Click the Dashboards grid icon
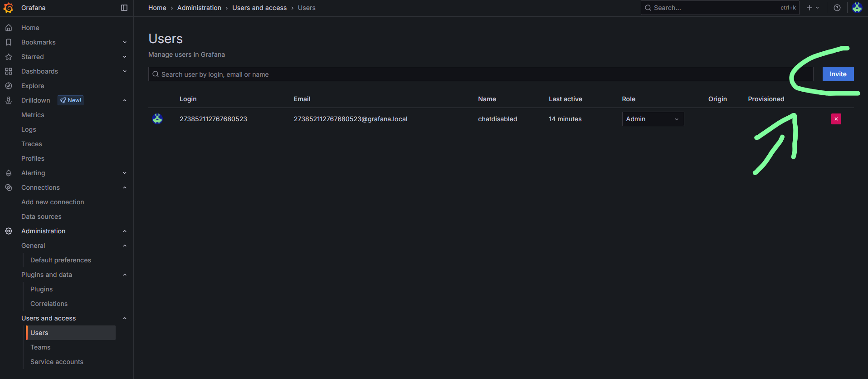This screenshot has width=868, height=379. point(9,71)
